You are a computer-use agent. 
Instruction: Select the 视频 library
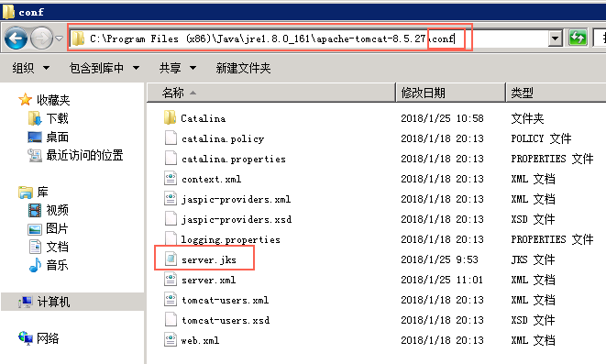click(57, 210)
